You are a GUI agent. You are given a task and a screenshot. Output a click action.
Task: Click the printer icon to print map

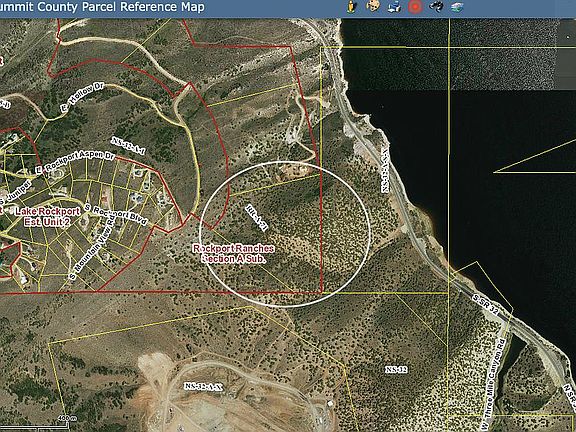point(394,7)
